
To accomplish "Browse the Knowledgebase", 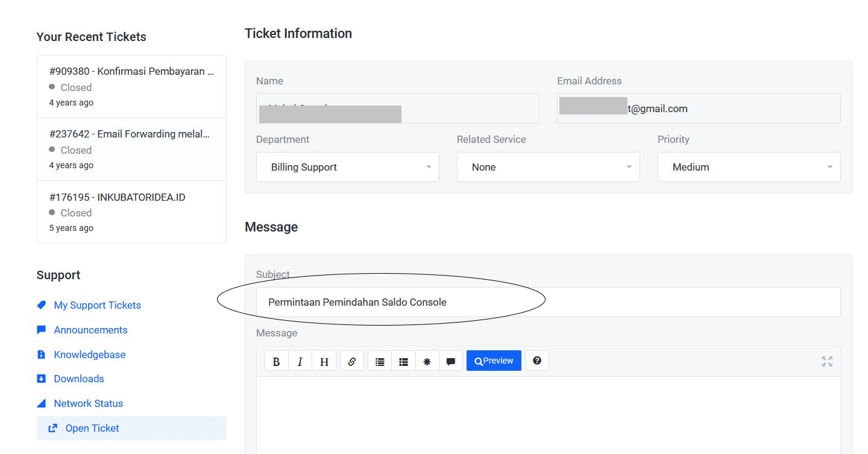I will pos(89,355).
